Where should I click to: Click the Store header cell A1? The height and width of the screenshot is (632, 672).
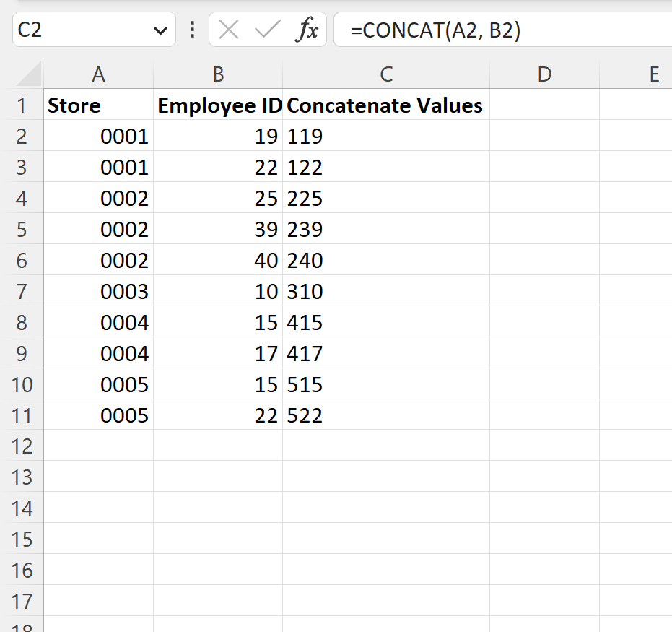tap(99, 105)
